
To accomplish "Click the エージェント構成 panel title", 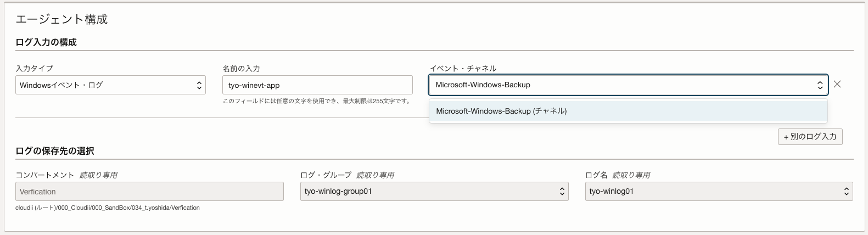I will tap(61, 19).
